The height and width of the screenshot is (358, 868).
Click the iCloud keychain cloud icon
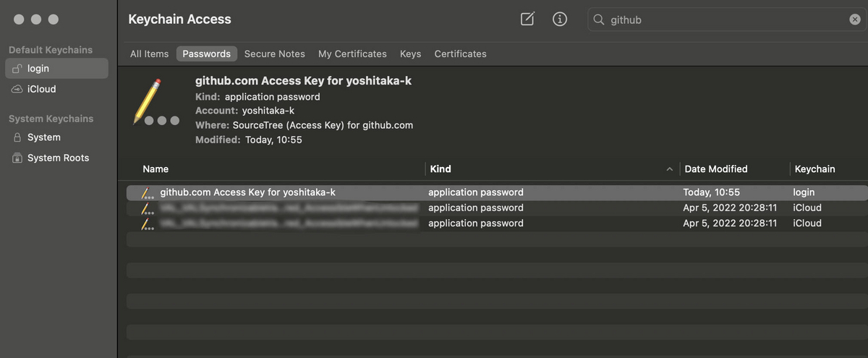coord(17,90)
